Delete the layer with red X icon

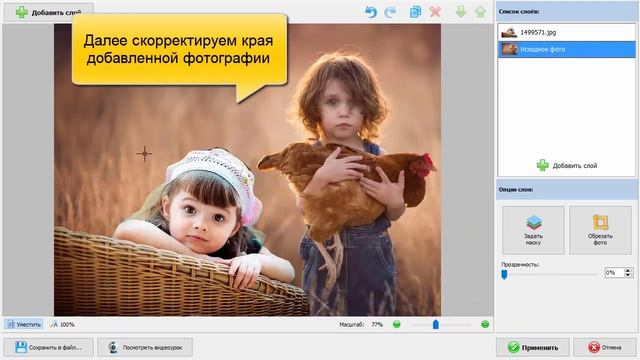coord(435,12)
